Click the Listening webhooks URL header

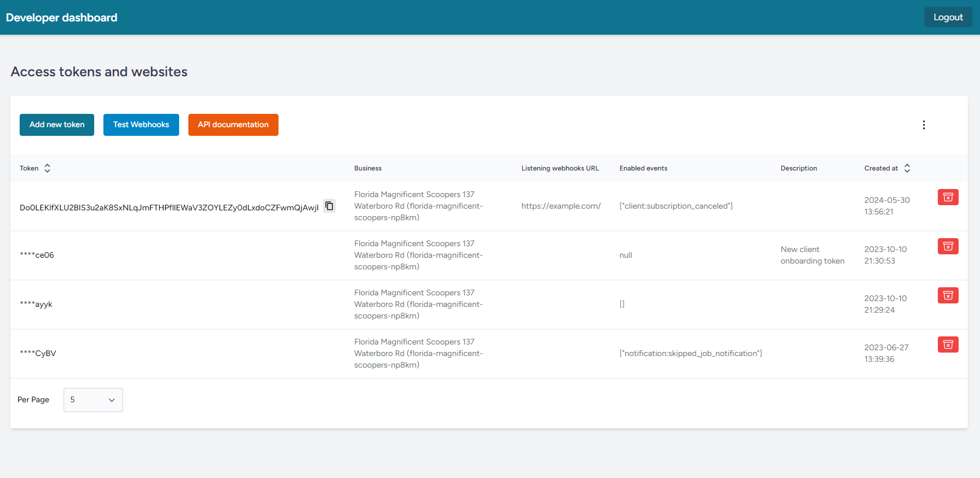(x=560, y=169)
